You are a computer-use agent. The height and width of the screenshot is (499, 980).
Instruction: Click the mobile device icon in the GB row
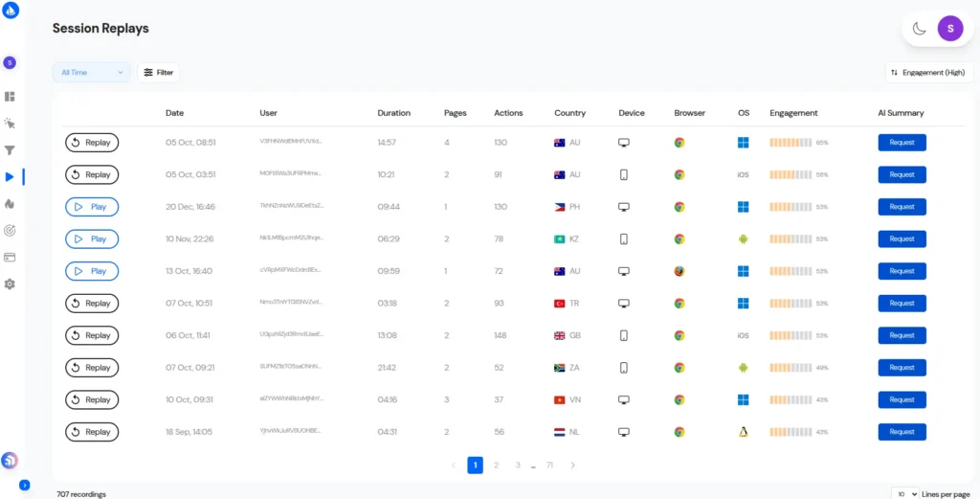[x=623, y=335]
